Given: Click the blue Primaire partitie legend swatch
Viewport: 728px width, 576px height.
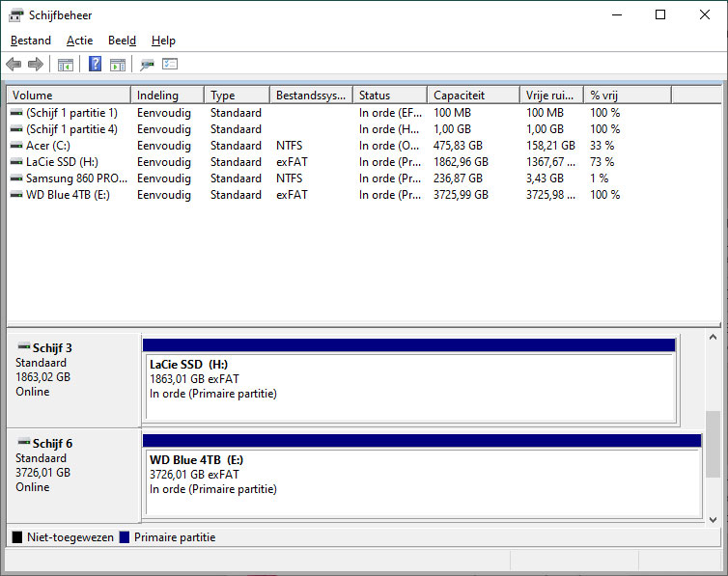Looking at the screenshot, I should [124, 537].
